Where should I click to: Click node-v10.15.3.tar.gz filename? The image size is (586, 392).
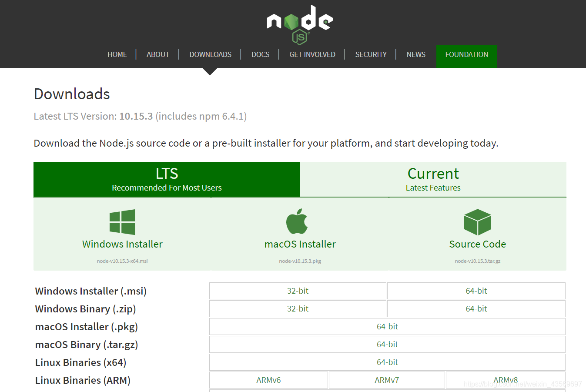[478, 261]
